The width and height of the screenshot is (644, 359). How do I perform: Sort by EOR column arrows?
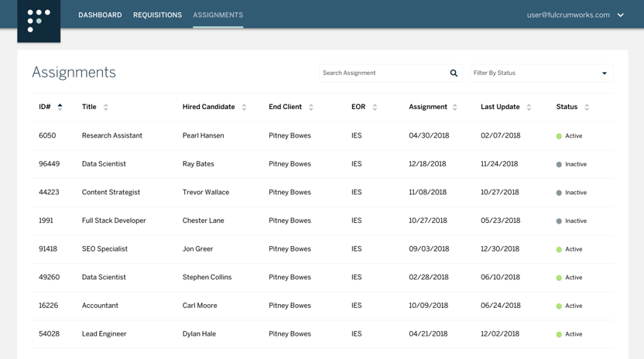(375, 108)
